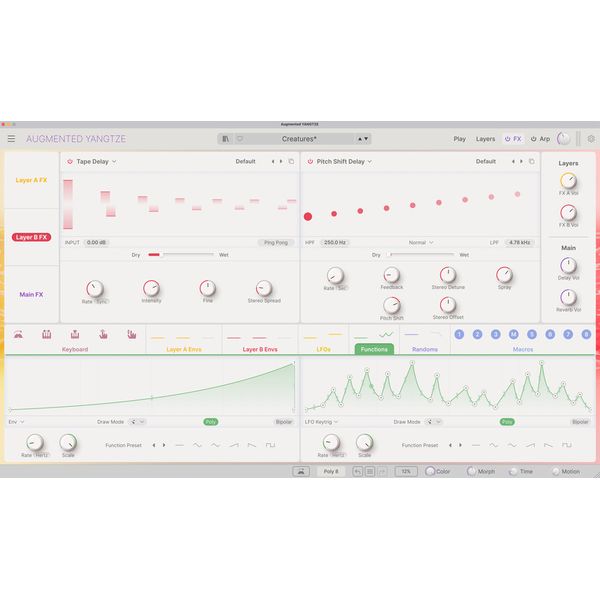Open right function Draw Mode dropdown
This screenshot has width=600, height=600.
(x=434, y=422)
